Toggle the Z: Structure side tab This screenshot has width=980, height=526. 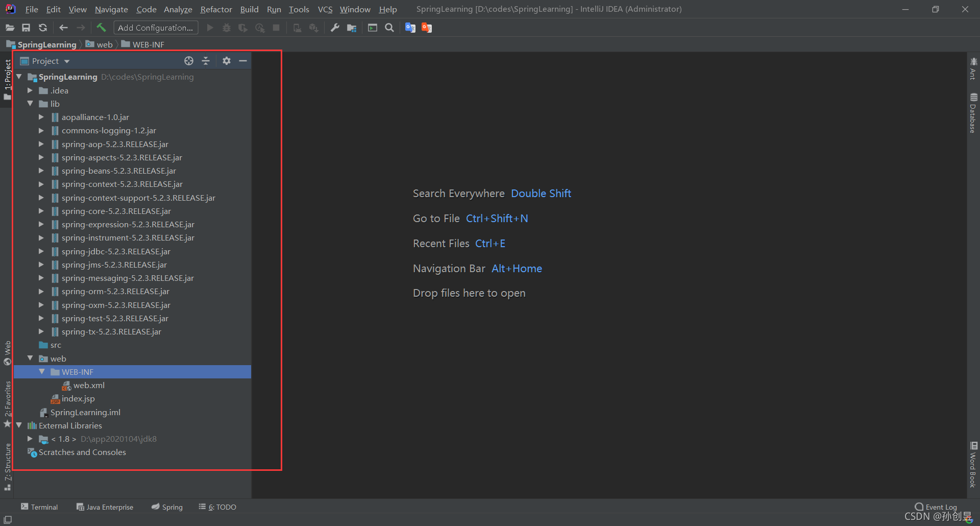[x=8, y=467]
